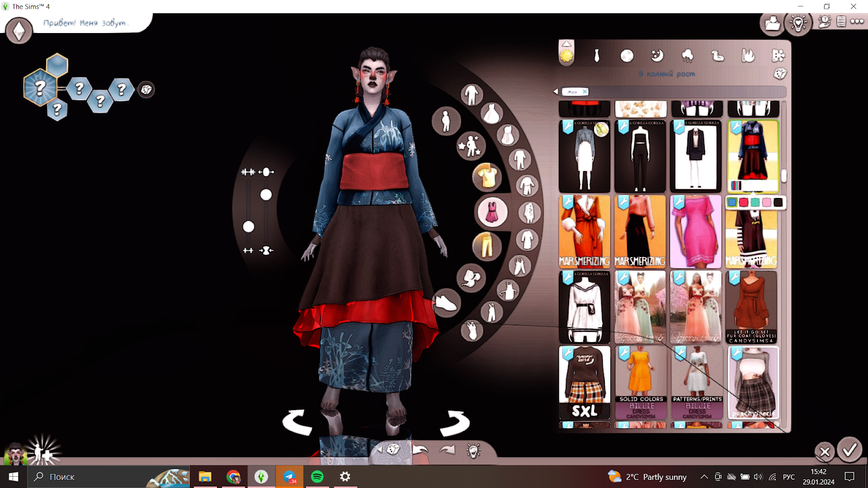Confirm the Sim with the checkmark button
Screen dimensions: 868x488
pyautogui.click(x=850, y=450)
